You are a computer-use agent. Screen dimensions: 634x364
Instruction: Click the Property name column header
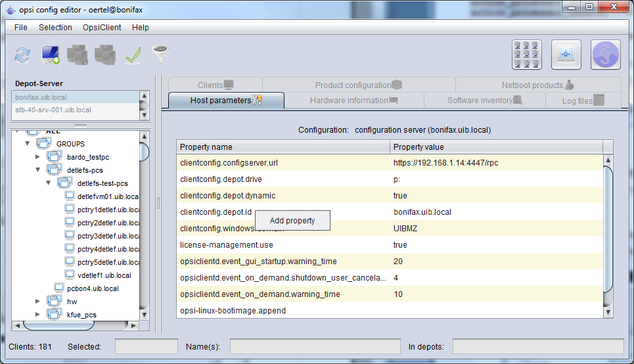click(x=283, y=147)
